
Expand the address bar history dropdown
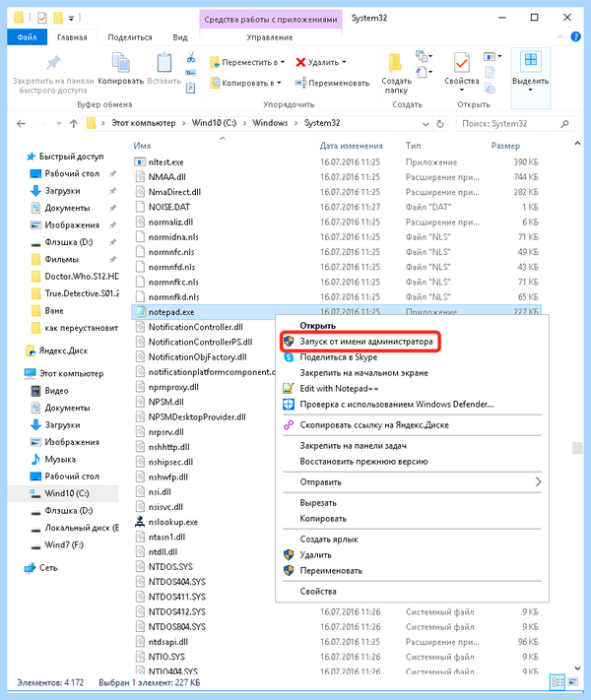426,124
